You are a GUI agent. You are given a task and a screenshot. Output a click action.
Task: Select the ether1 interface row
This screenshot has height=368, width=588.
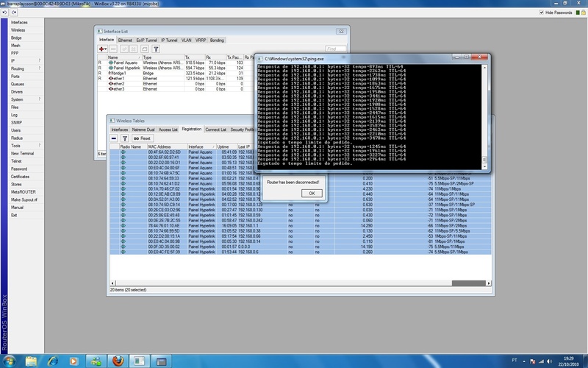point(116,78)
